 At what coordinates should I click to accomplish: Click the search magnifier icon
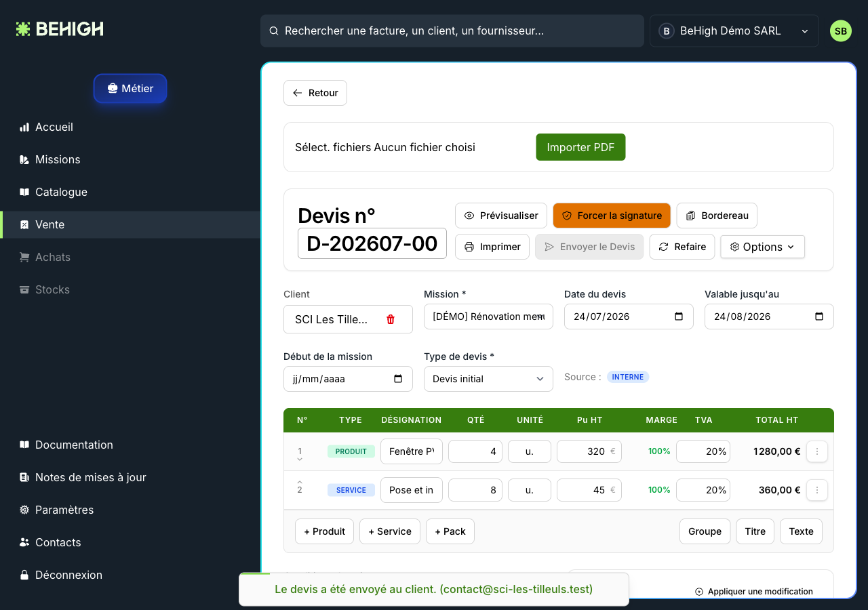[274, 31]
